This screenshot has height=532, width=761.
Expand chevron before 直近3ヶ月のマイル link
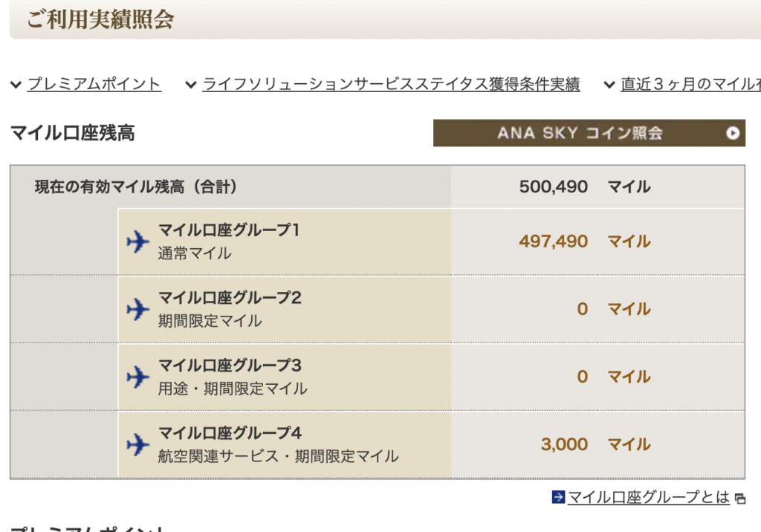tap(609, 85)
